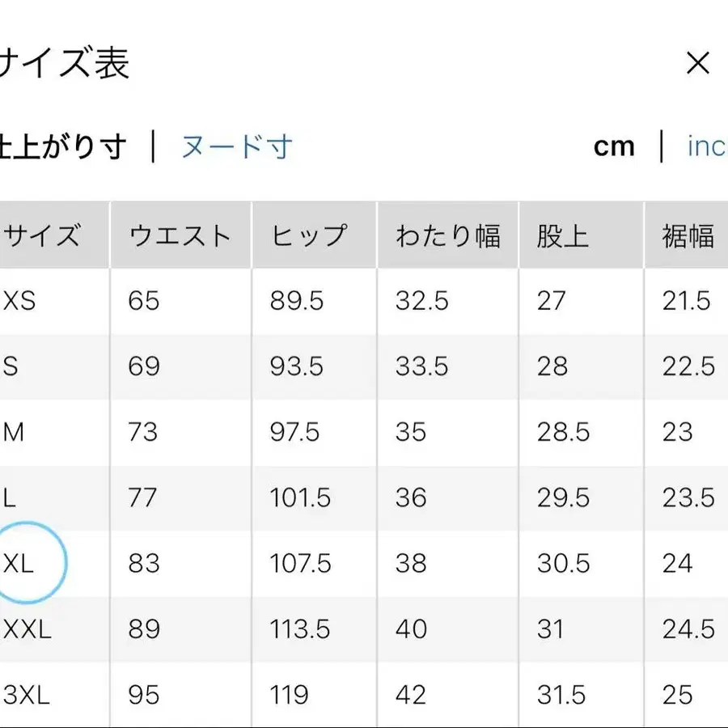Click the ウエスト column header
The image size is (728, 728).
[x=180, y=235]
